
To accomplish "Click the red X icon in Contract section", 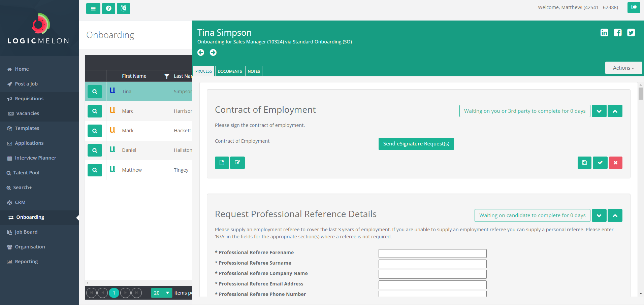I will click(615, 163).
